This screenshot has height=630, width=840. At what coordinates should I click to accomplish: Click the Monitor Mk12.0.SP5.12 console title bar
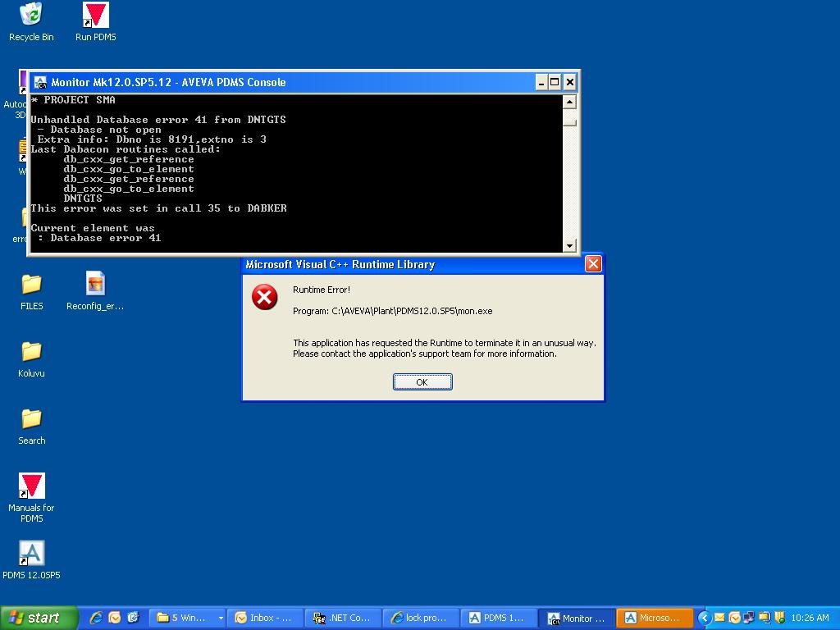point(304,83)
